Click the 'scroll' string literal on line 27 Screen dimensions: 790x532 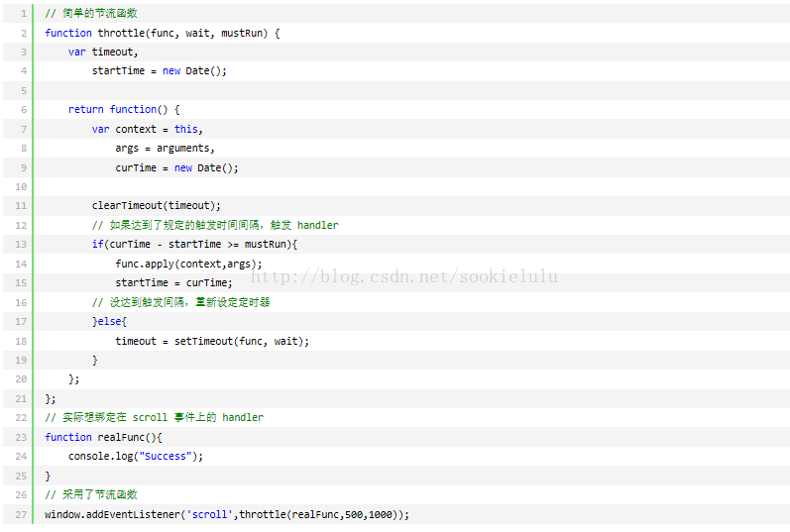(209, 514)
